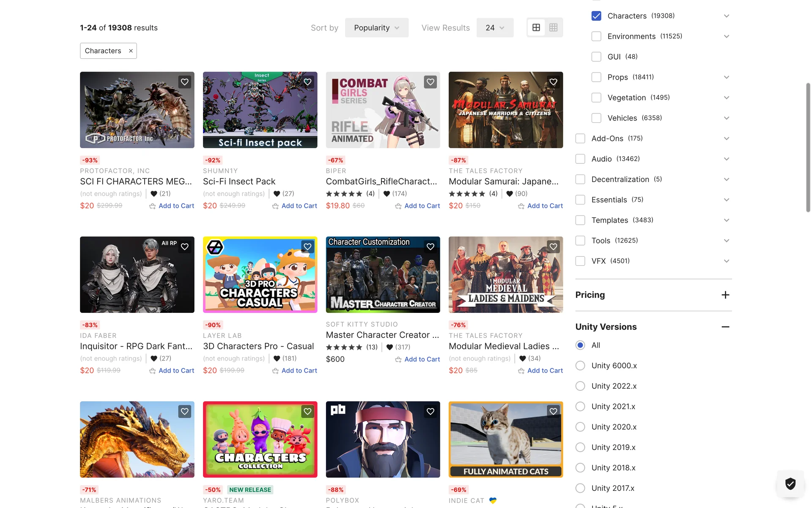Click the shield privacy badge icon
The height and width of the screenshot is (508, 812).
(x=790, y=483)
